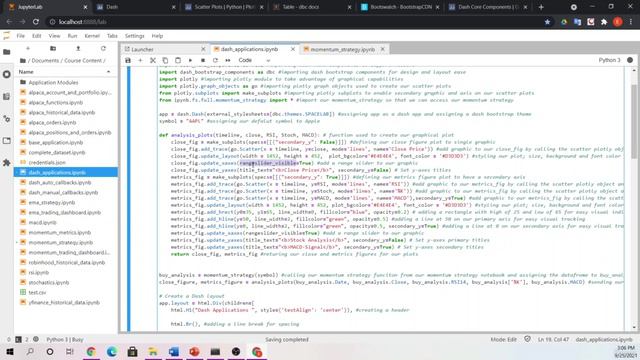Restart kernel and run all cells
Screen dimensions: 640x360
click(x=228, y=60)
